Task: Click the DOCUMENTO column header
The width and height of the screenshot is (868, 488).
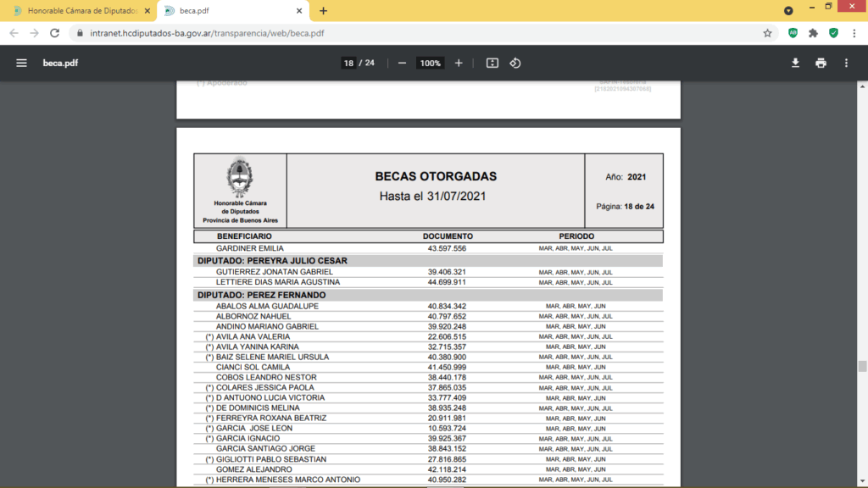Action: pyautogui.click(x=448, y=236)
